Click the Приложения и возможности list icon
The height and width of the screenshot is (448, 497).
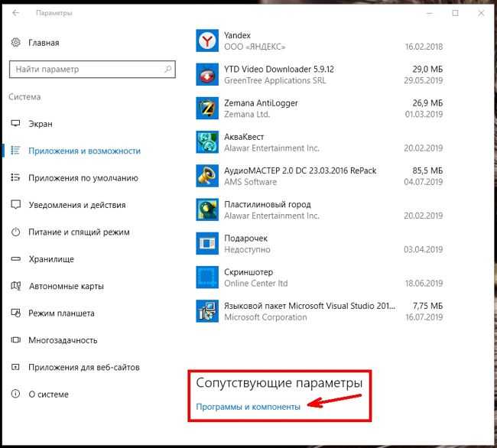tap(15, 150)
